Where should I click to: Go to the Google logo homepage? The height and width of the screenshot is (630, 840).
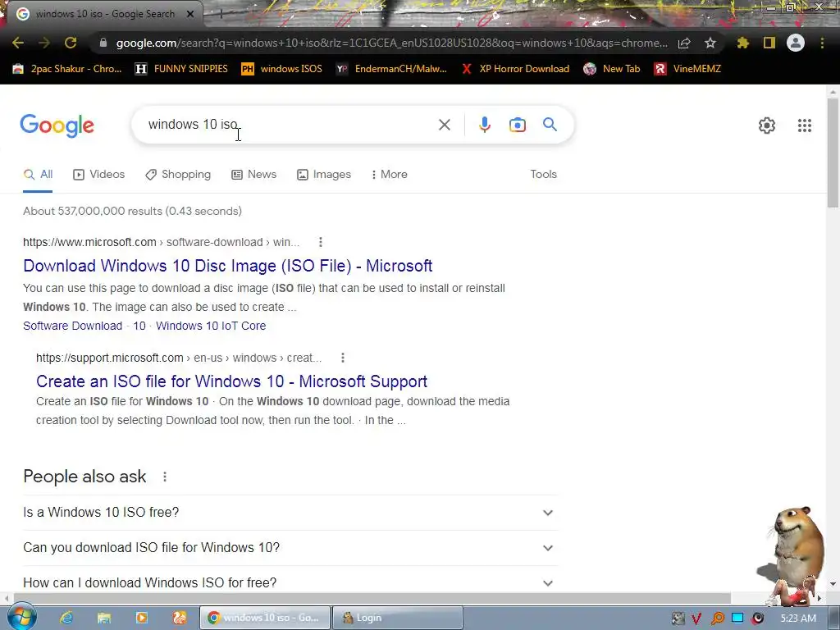tap(57, 126)
